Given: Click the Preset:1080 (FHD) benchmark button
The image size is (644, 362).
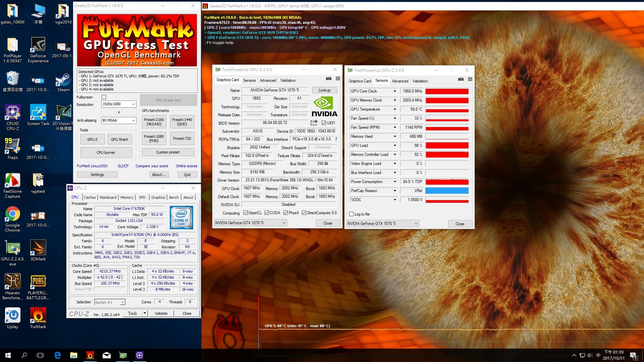Looking at the screenshot, I should 154,138.
